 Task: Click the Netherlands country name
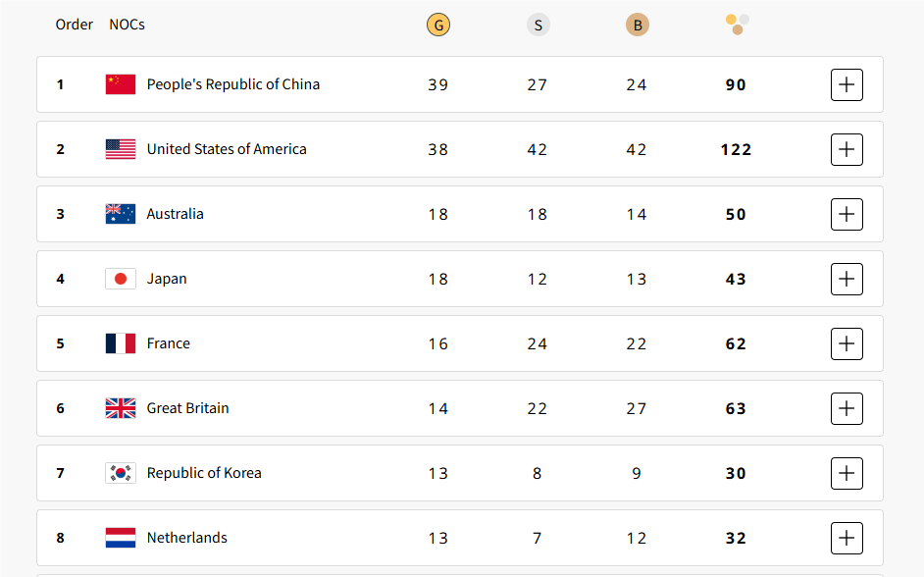click(x=186, y=538)
